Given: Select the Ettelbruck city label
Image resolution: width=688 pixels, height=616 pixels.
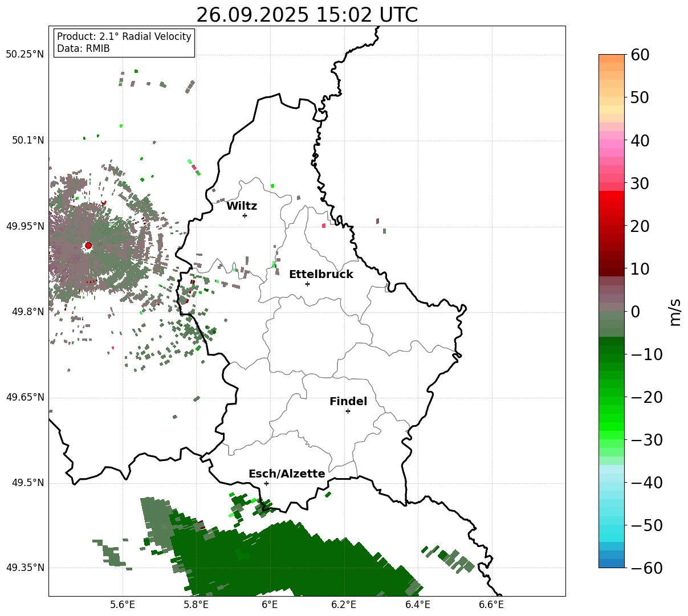Looking at the screenshot, I should [x=321, y=275].
